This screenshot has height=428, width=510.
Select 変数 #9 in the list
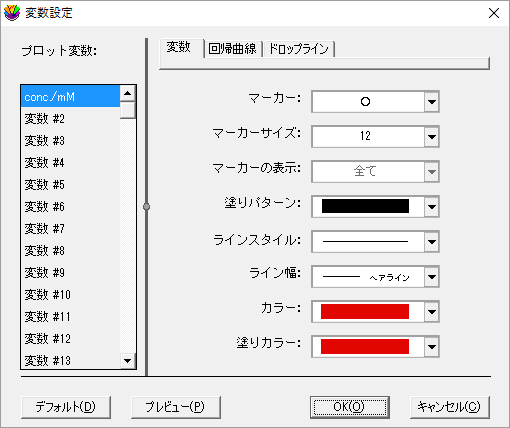pyautogui.click(x=70, y=273)
